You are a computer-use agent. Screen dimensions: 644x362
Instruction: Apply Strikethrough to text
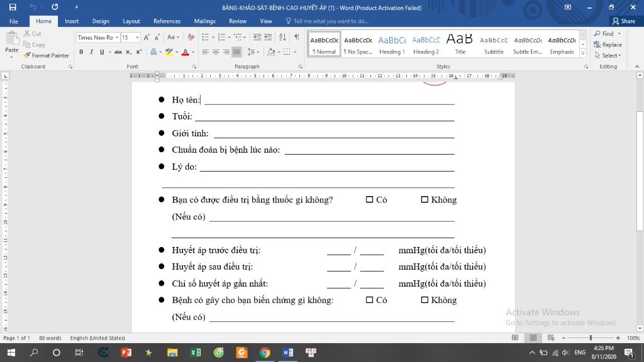(118, 52)
